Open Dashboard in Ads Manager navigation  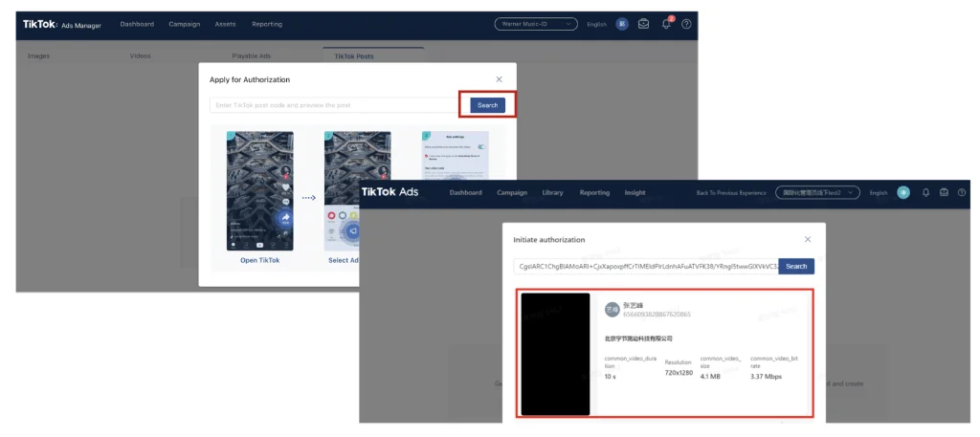pos(137,24)
